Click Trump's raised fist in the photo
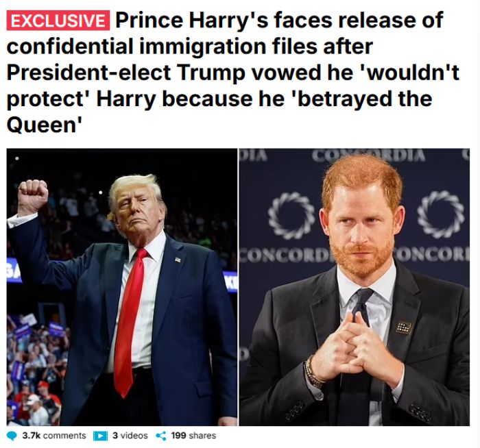Screen dimensions: 480x448 click(33, 197)
